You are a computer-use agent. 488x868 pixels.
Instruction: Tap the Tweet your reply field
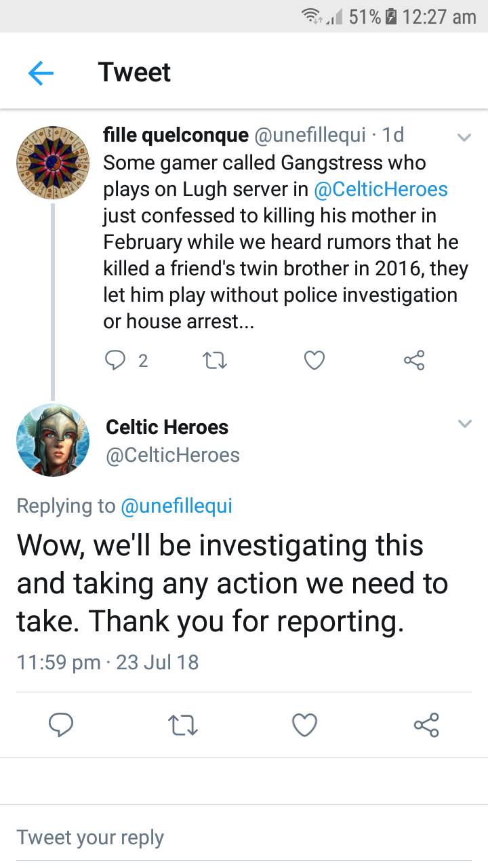[x=244, y=837]
